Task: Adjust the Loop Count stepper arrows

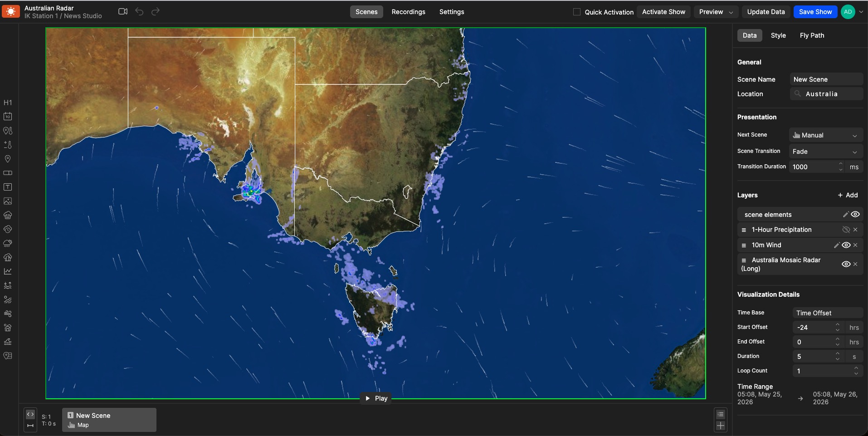Action: 856,371
